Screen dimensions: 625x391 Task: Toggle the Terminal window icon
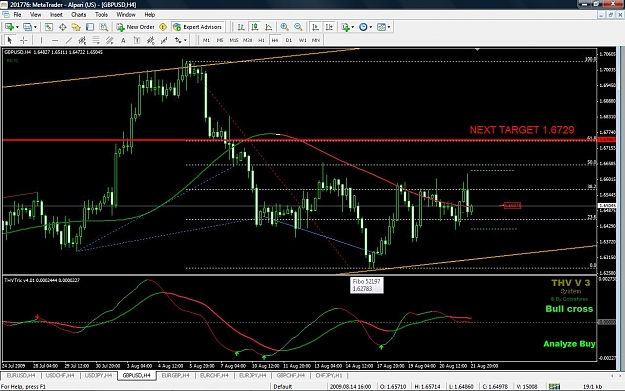point(90,27)
